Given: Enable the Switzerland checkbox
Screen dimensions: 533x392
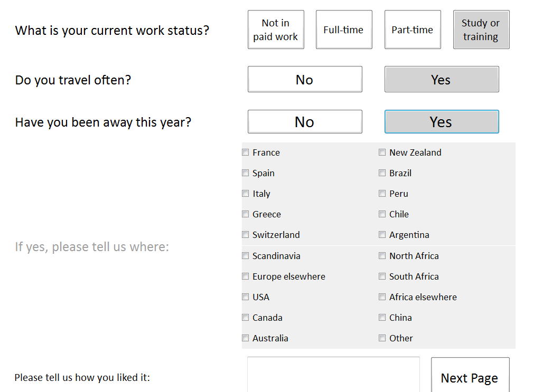Looking at the screenshot, I should pyautogui.click(x=246, y=235).
